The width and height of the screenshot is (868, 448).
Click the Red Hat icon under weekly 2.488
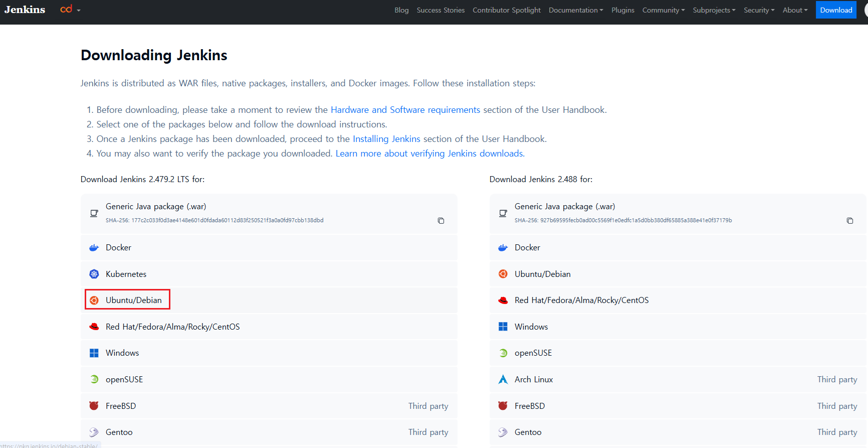503,300
